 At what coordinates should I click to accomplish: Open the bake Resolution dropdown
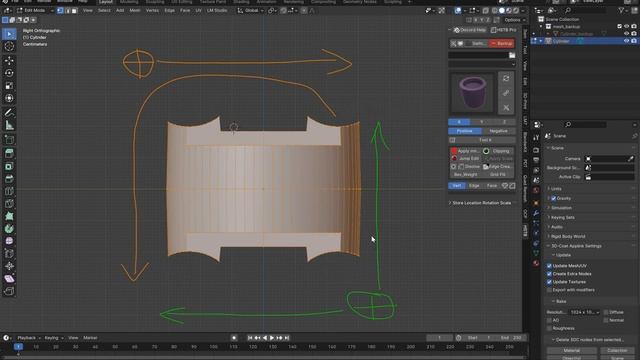(584, 312)
